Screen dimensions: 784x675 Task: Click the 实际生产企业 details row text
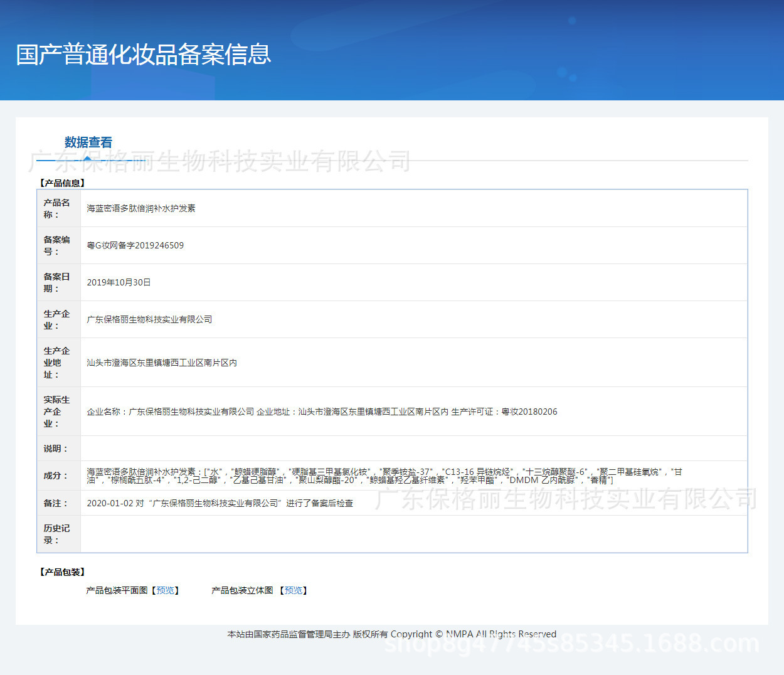pyautogui.click(x=322, y=412)
